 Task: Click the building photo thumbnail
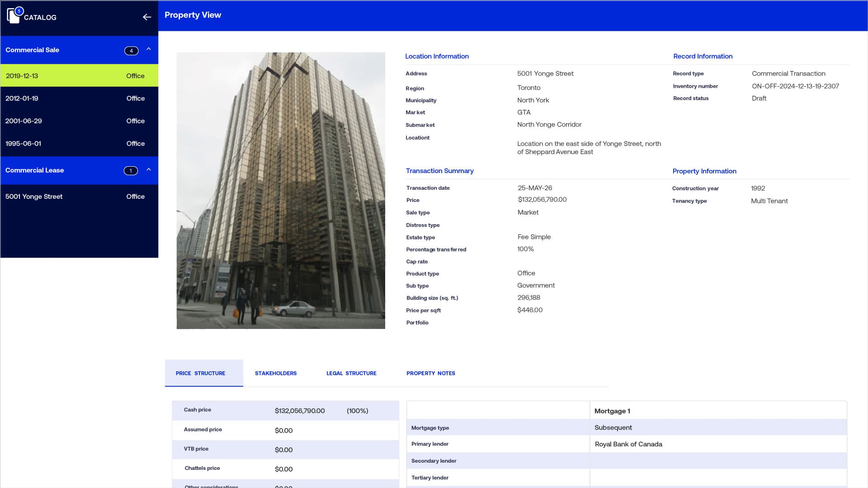coord(281,190)
